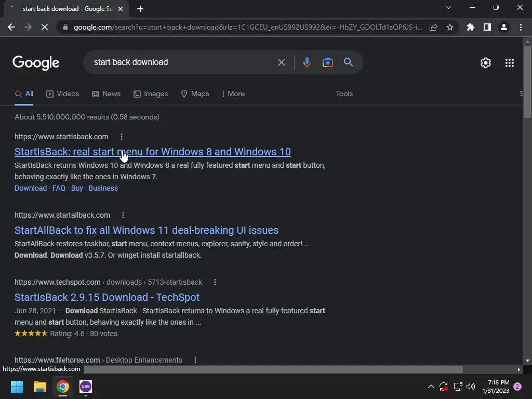Search by image with Google Lens

(327, 62)
